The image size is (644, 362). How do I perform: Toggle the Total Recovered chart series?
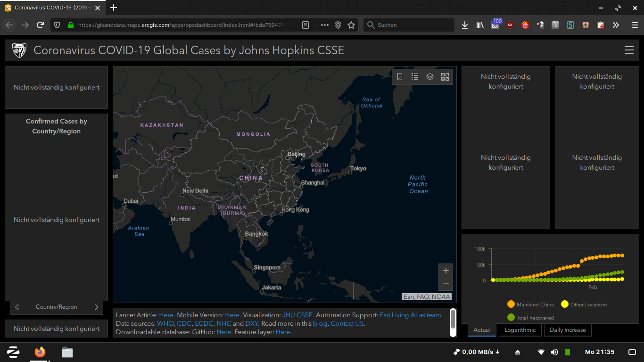point(531,318)
